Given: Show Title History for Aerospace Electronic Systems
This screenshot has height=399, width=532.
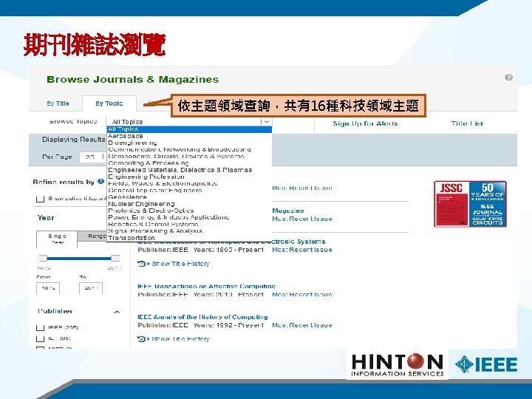Looking at the screenshot, I should point(180,264).
